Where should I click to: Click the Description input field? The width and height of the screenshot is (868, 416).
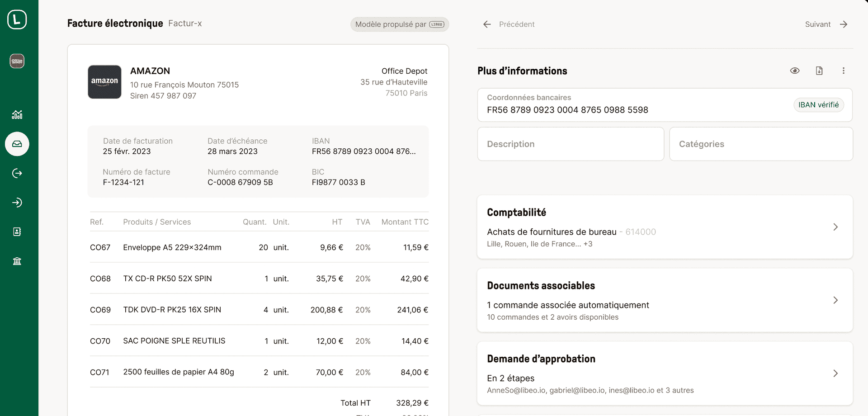[571, 144]
